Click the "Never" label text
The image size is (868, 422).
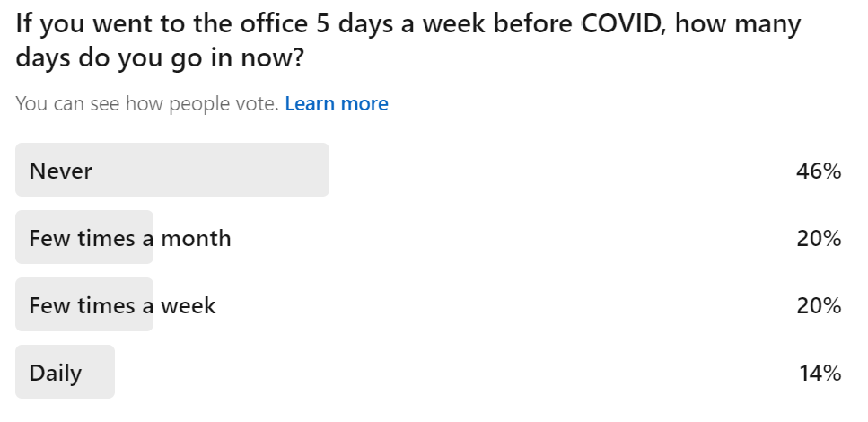tap(61, 171)
